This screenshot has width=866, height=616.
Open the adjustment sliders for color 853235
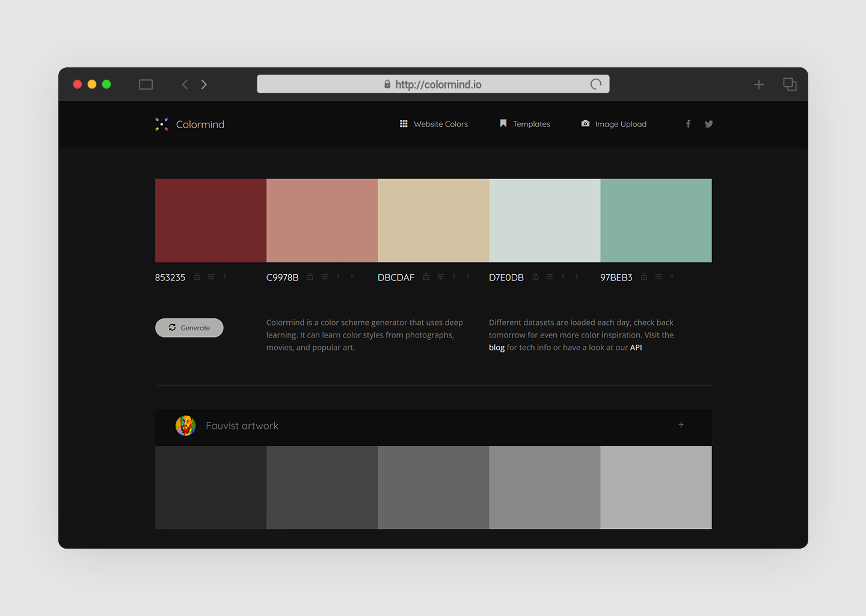[211, 276]
